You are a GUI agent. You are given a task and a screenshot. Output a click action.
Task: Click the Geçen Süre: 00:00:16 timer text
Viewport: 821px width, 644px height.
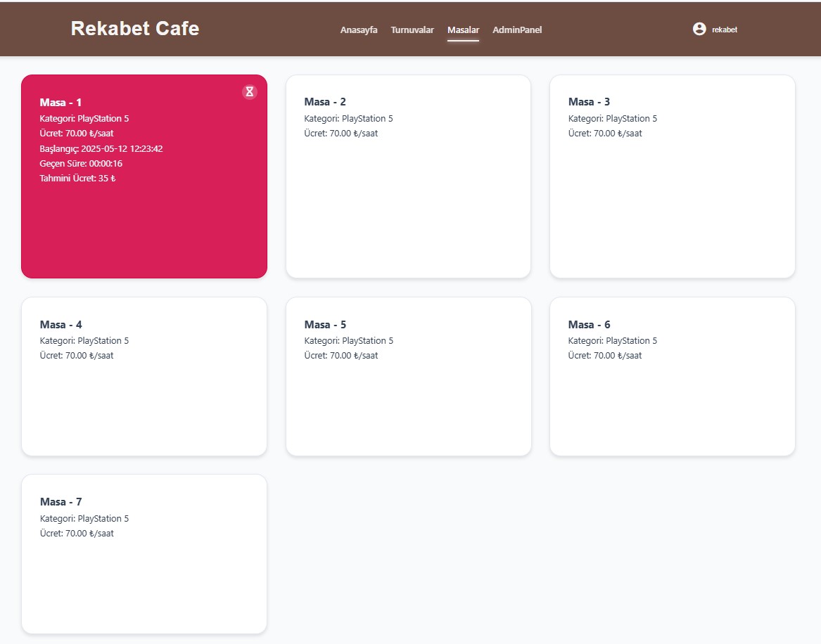81,163
